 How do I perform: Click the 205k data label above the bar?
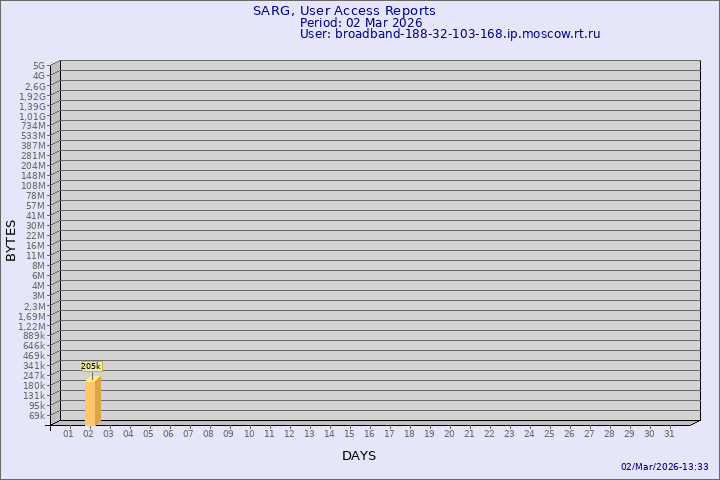click(x=91, y=367)
